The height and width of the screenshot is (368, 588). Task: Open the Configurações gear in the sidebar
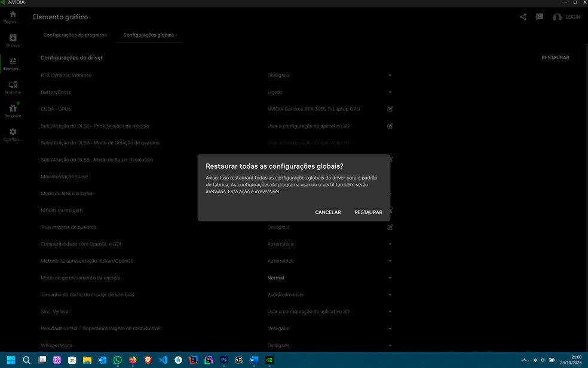pos(13,134)
